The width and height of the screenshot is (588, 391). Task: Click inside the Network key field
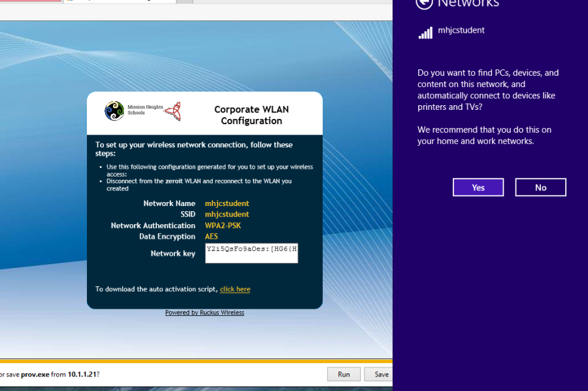(252, 254)
